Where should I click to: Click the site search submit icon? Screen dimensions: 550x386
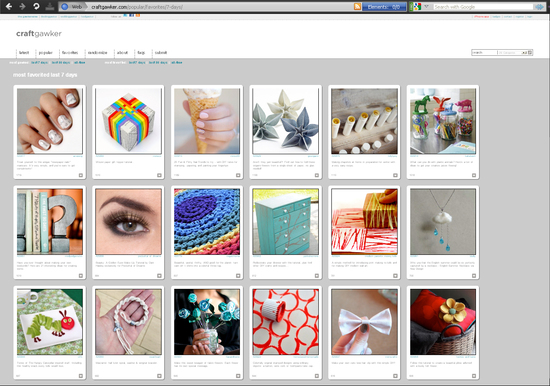pos(530,52)
